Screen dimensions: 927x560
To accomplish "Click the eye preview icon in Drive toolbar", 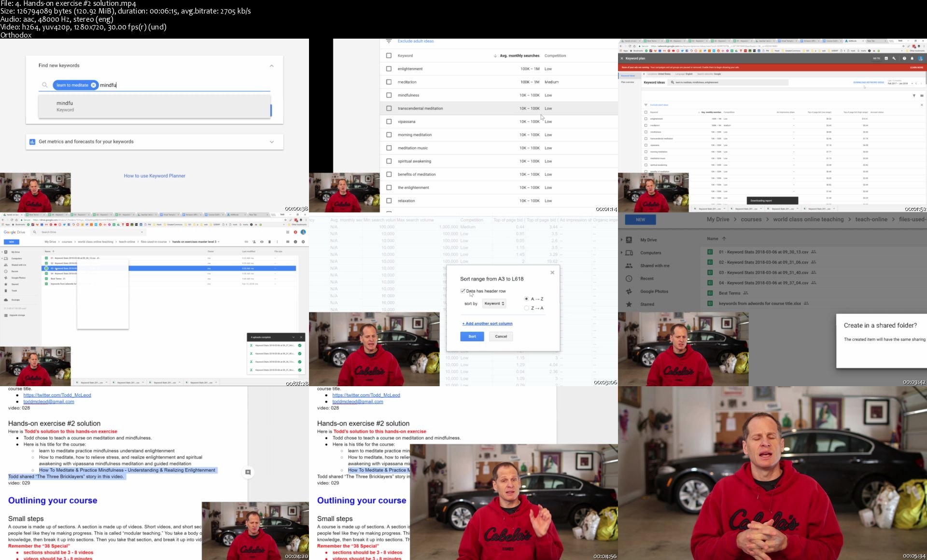I will tap(262, 242).
